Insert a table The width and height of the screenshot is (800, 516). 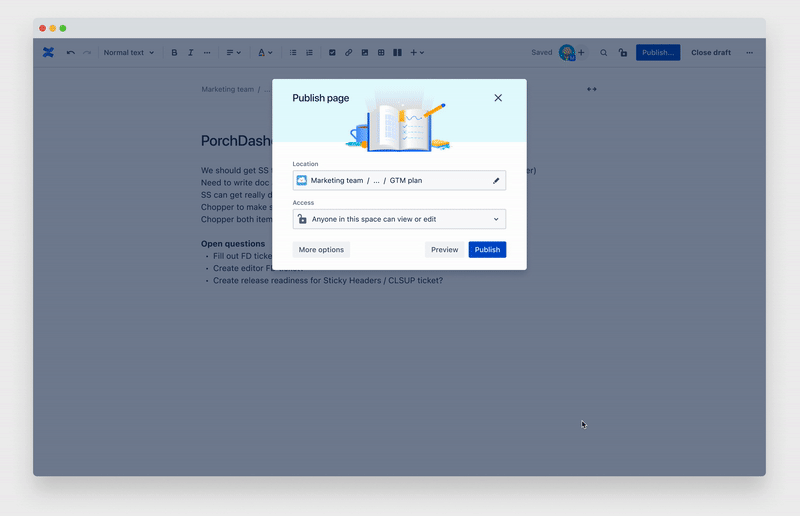pos(381,53)
